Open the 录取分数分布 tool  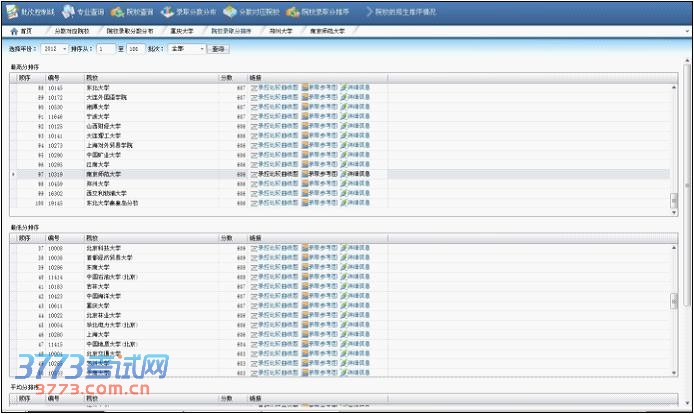coord(188,12)
